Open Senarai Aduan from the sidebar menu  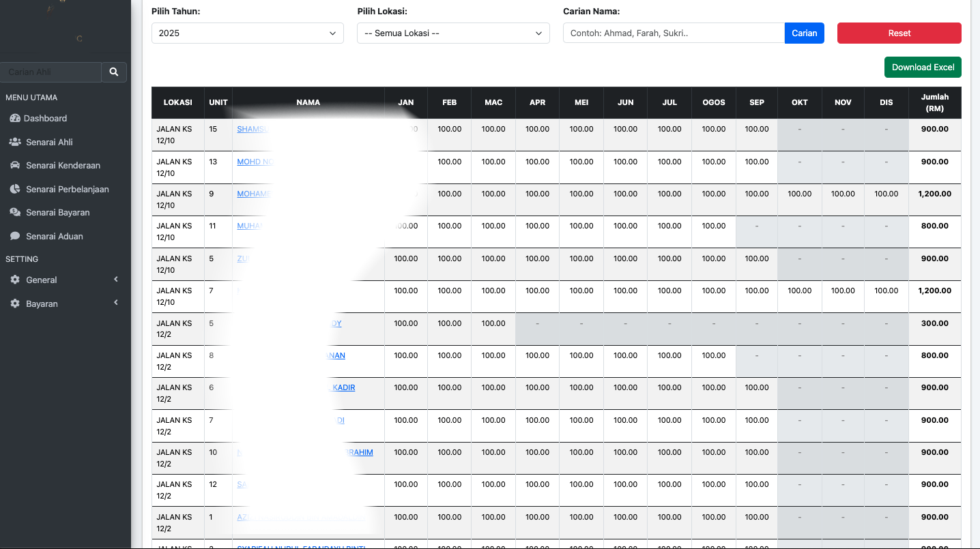click(x=55, y=236)
